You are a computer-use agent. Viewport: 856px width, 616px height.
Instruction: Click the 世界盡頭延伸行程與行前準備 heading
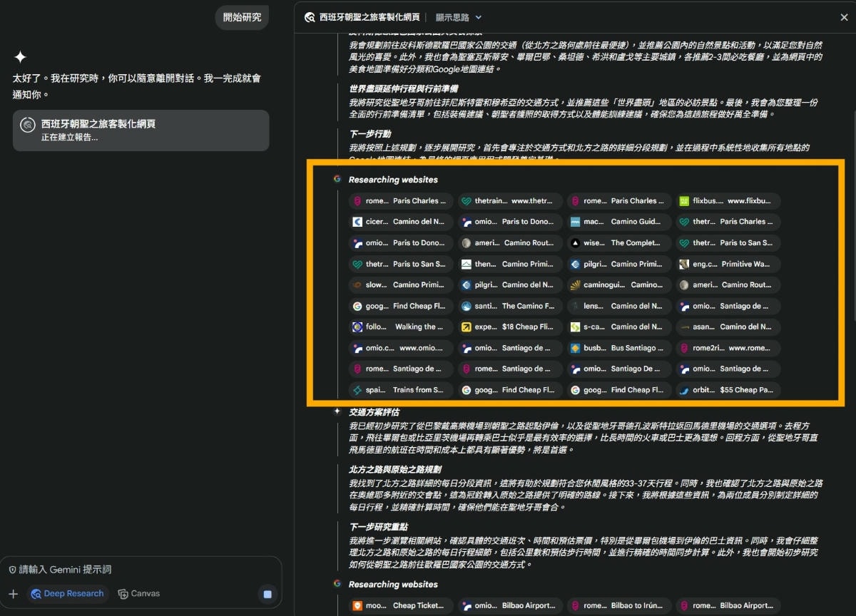tap(405, 89)
